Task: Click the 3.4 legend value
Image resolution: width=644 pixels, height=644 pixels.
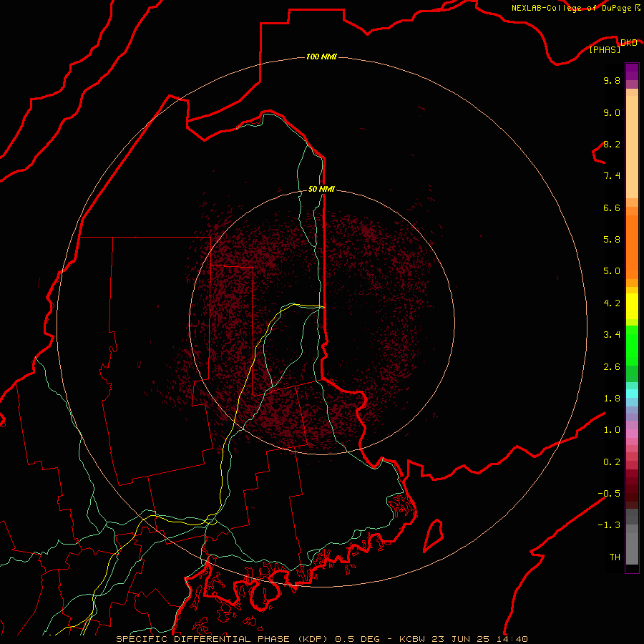Action: click(x=612, y=335)
